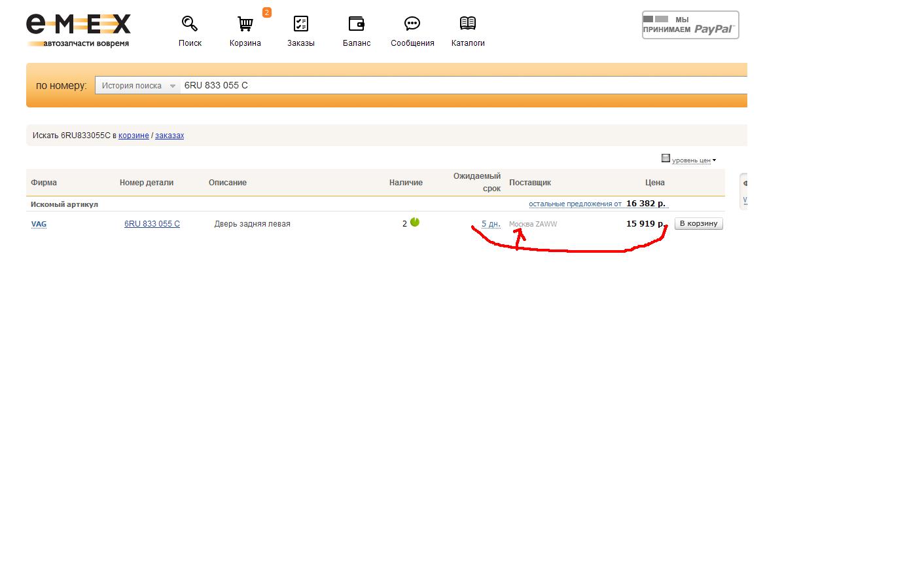Click the заказах search link
This screenshot has height=569, width=924.
169,136
